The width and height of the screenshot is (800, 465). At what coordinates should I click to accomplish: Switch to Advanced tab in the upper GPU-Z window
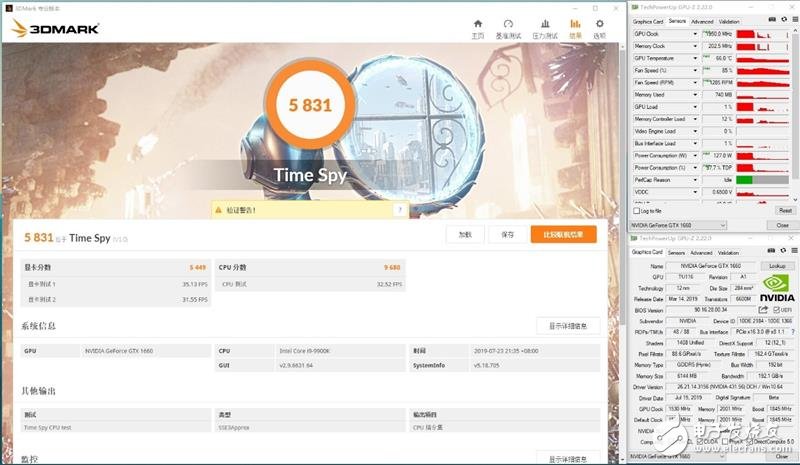[x=702, y=21]
